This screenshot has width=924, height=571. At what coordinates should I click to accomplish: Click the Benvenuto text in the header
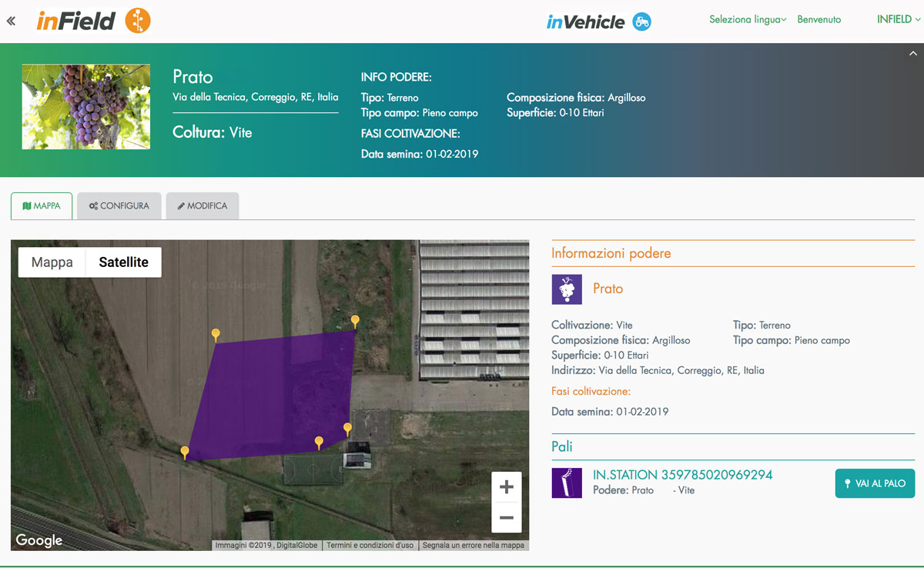coord(819,19)
